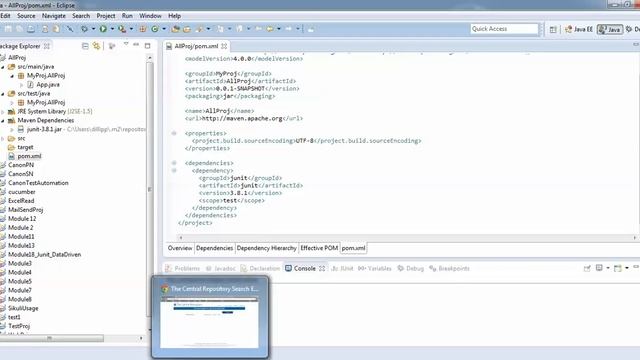The width and height of the screenshot is (640, 360).
Task: Click the Open Type folder icon
Action: [176, 29]
